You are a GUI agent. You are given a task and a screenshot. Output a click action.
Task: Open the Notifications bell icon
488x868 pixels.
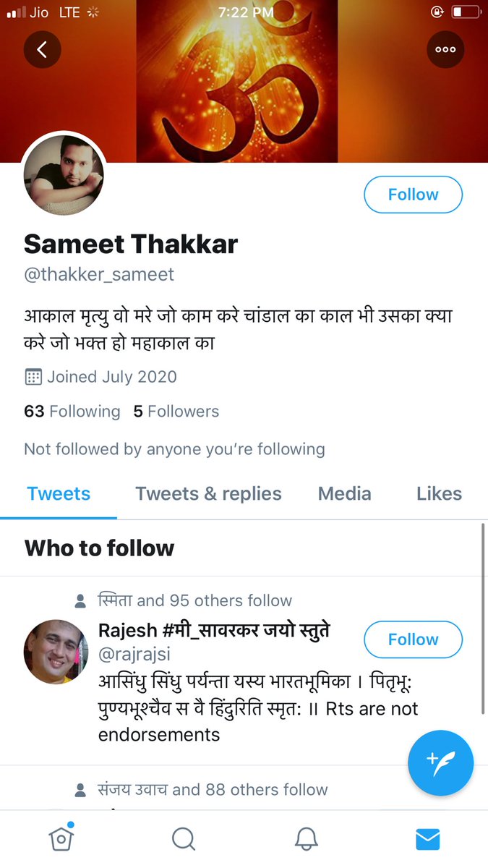pos(305,838)
